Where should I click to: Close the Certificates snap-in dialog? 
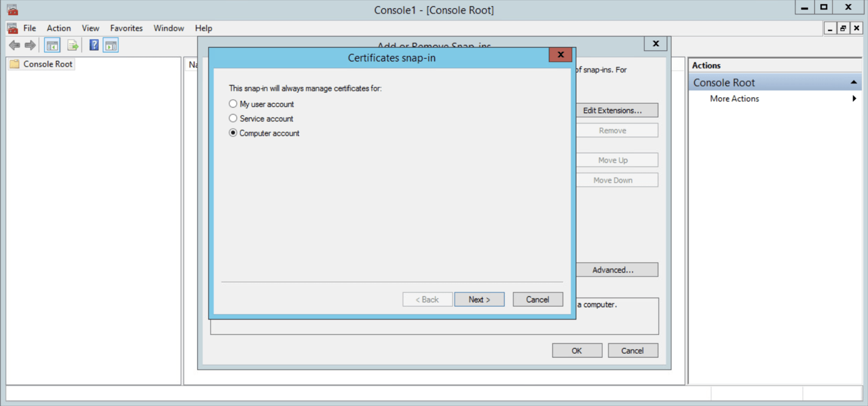coord(560,55)
